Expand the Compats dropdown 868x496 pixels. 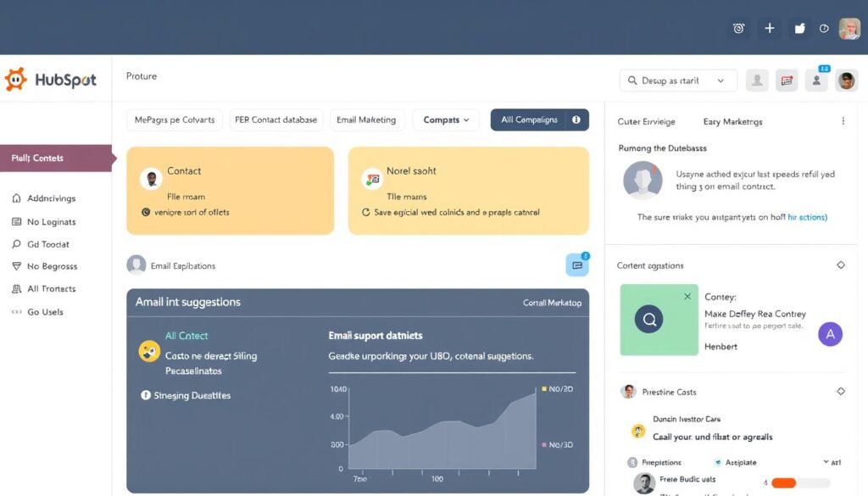point(445,120)
